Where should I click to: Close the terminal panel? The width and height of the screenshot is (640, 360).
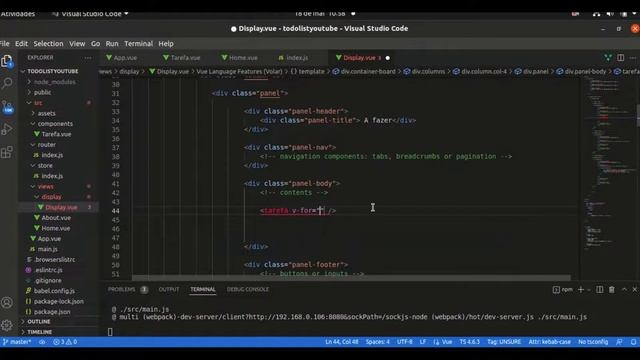(x=635, y=289)
